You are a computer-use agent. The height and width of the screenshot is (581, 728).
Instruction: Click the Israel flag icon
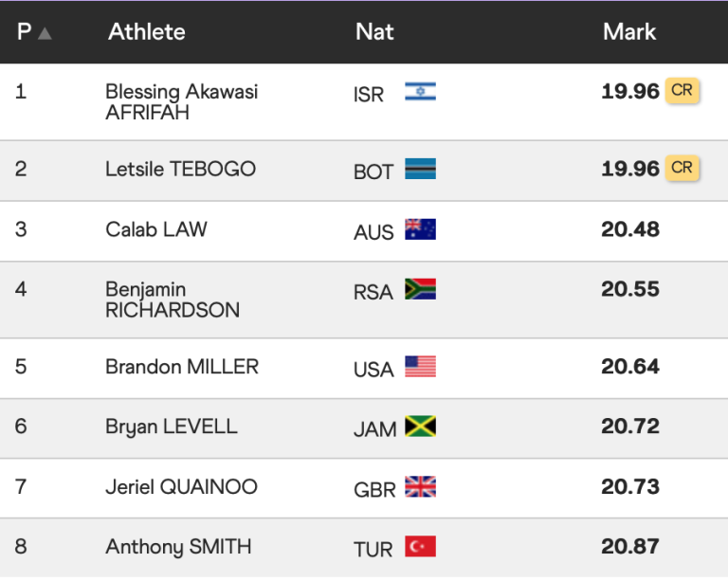point(420,92)
